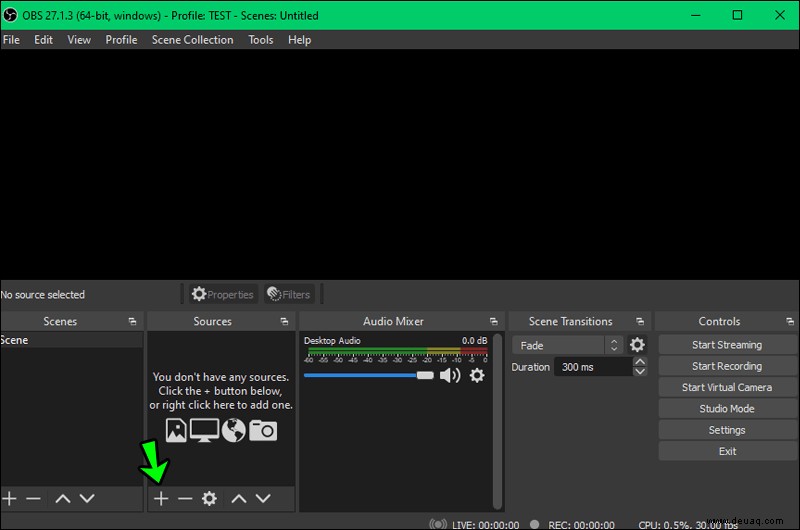Image resolution: width=800 pixels, height=530 pixels.
Task: Open transition properties gear next to Fade
Action: [637, 345]
